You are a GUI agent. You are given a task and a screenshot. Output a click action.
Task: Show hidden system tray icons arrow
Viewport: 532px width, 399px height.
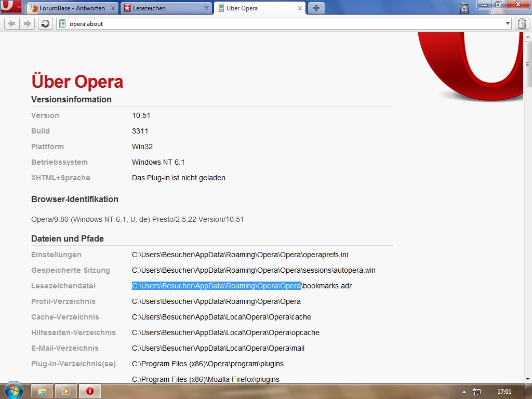point(464,392)
